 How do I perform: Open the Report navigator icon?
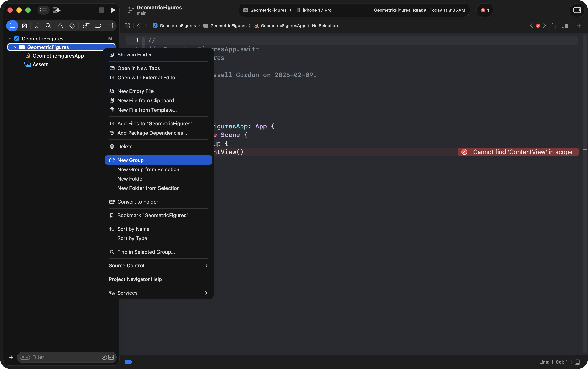pyautogui.click(x=111, y=26)
